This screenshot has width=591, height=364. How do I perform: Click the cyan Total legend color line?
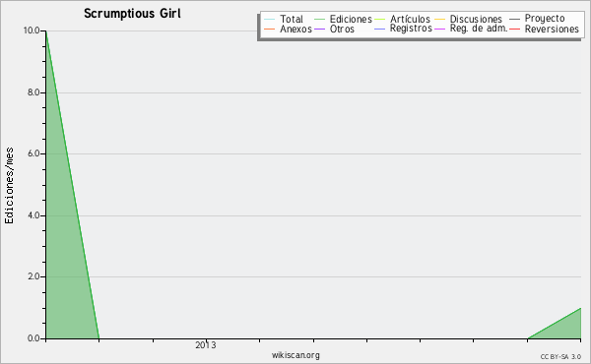point(270,20)
